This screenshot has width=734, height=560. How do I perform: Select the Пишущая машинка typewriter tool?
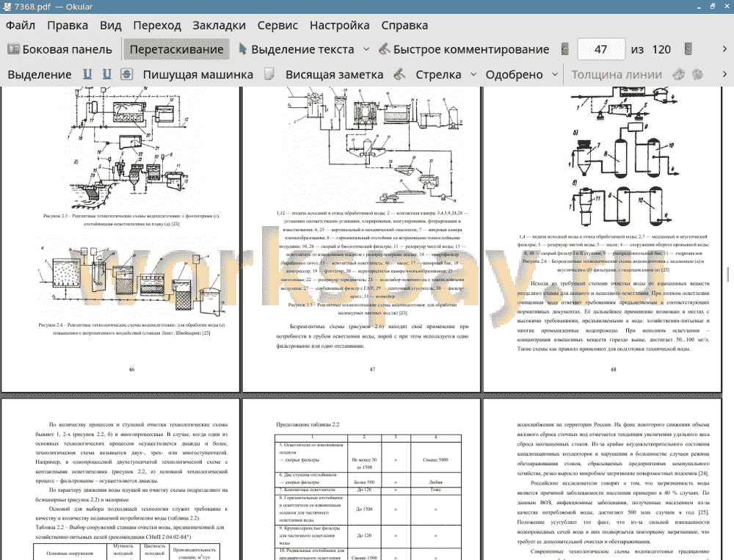197,74
